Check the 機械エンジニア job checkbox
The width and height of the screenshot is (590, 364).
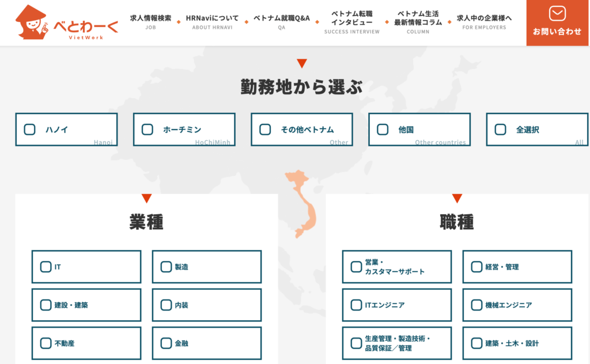tap(476, 305)
